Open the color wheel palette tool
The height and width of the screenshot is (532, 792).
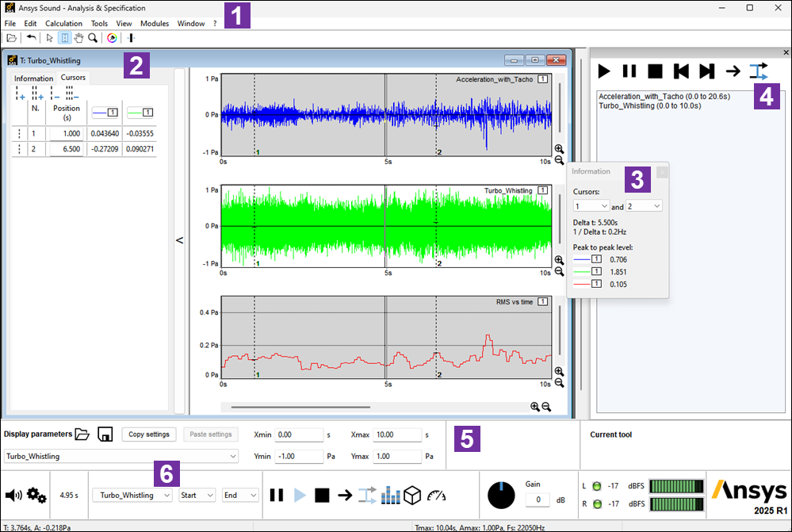pos(112,37)
